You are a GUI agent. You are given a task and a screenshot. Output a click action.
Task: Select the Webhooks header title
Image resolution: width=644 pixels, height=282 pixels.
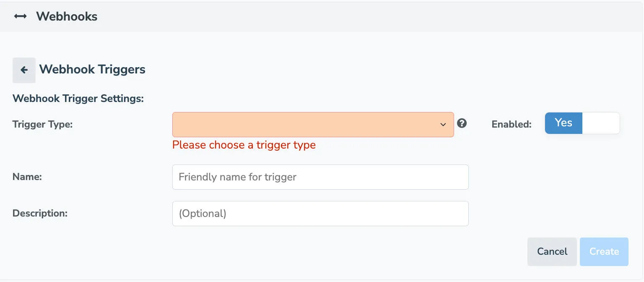(67, 16)
